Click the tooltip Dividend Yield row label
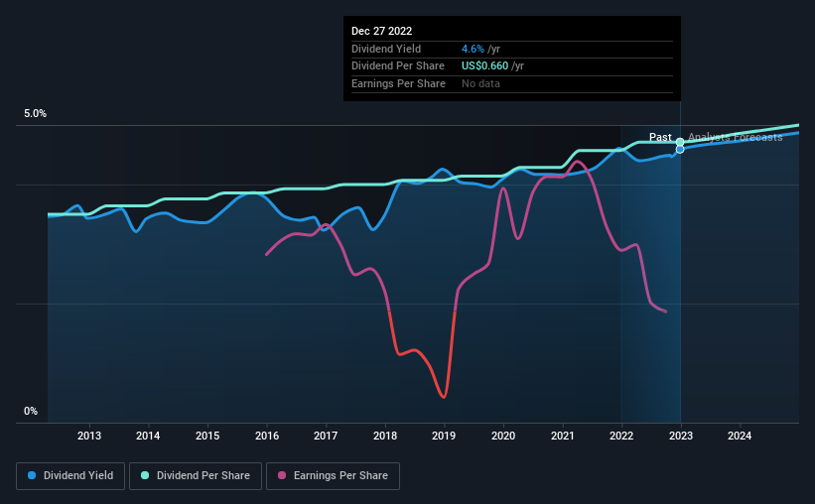The width and height of the screenshot is (815, 504). 386,49
